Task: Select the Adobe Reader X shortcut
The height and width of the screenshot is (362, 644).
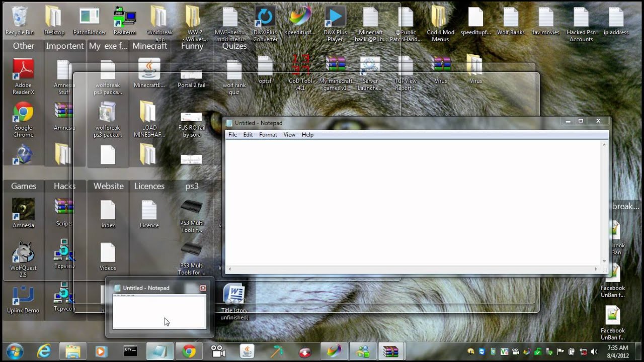Action: click(x=24, y=77)
